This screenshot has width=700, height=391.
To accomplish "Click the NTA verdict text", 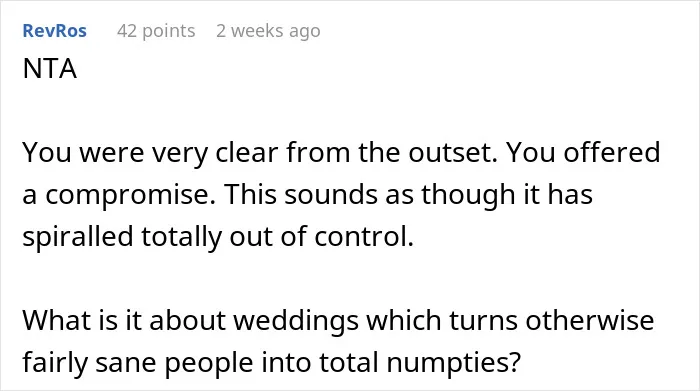I will click(x=50, y=69).
